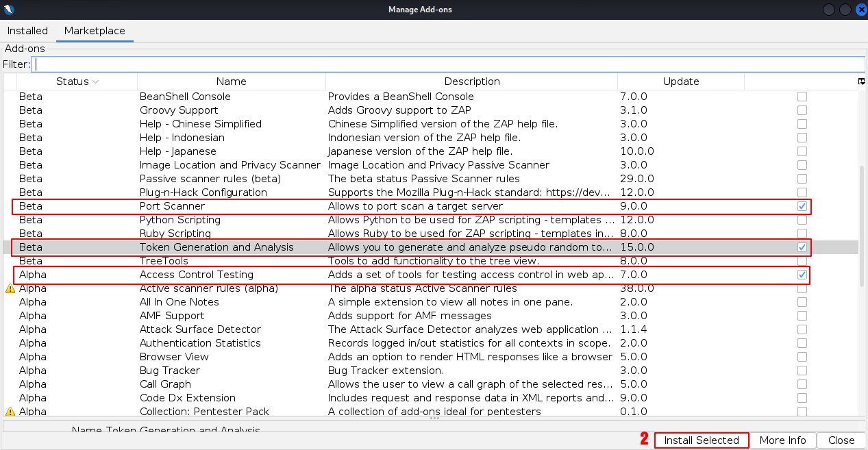
Task: Click warning icon beside Collection: Pentester Pack
Action: click(10, 412)
